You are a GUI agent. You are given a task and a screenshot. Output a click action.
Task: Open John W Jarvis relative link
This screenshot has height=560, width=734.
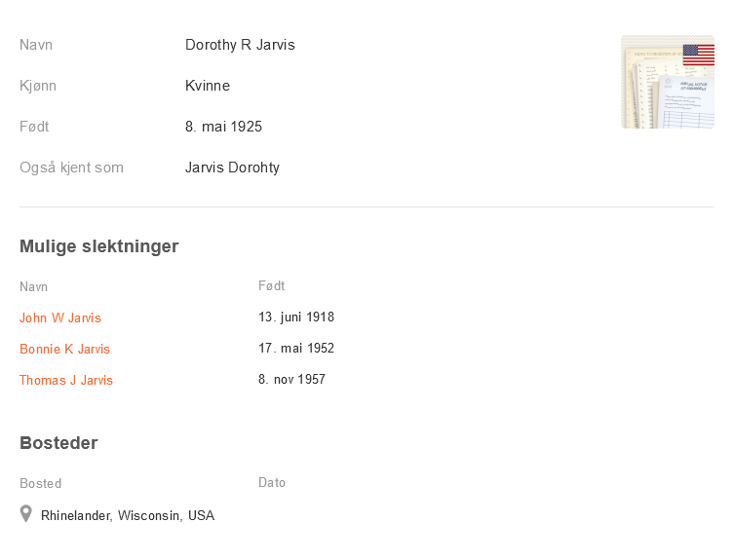point(60,318)
